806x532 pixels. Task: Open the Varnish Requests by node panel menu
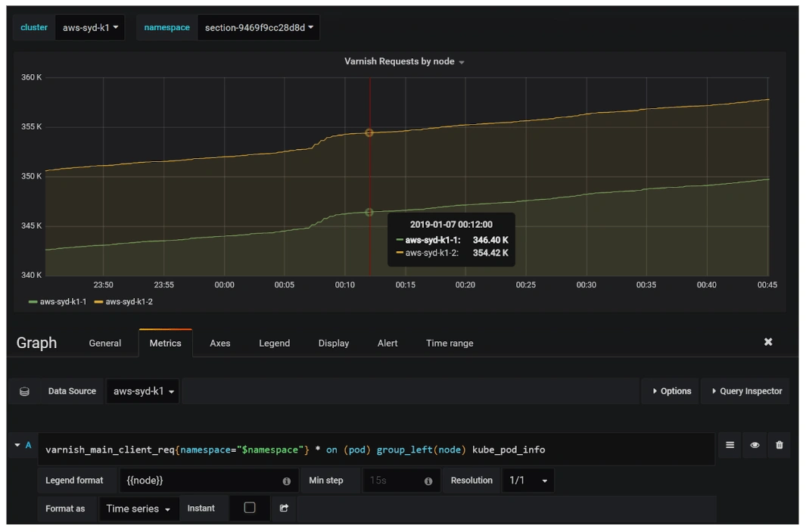point(404,62)
